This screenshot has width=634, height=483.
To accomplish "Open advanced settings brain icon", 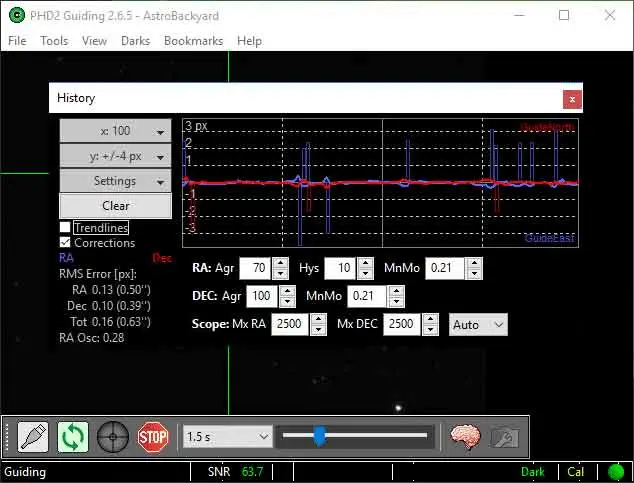I will click(x=465, y=437).
